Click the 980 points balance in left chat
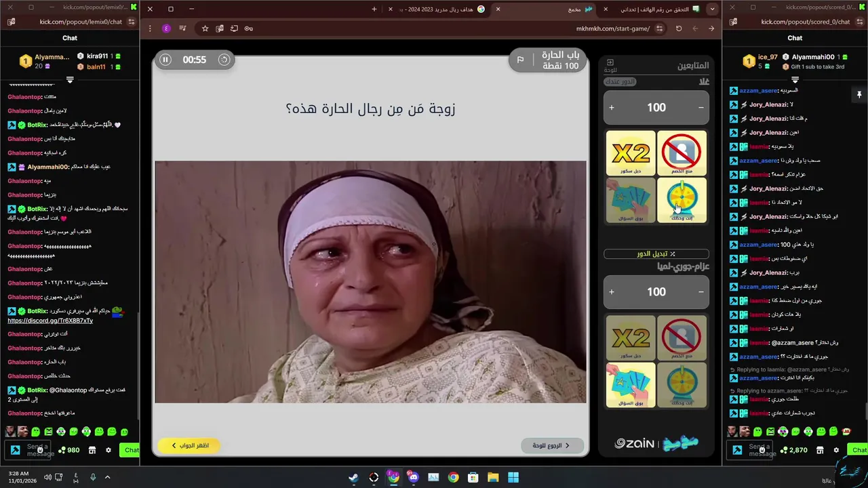 (x=69, y=450)
